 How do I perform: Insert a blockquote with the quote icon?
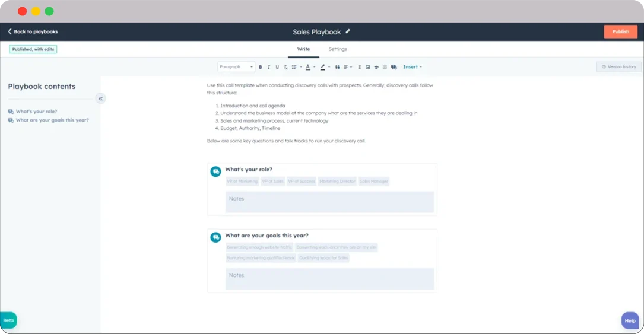click(x=337, y=67)
